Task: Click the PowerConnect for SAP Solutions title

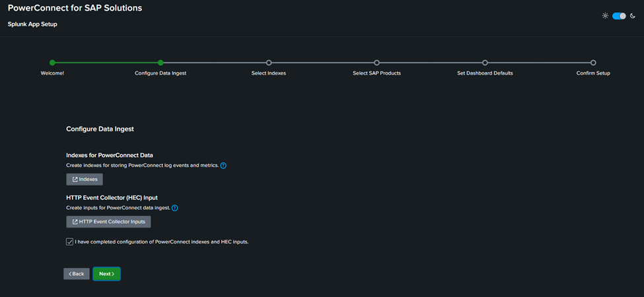Action: (x=75, y=8)
